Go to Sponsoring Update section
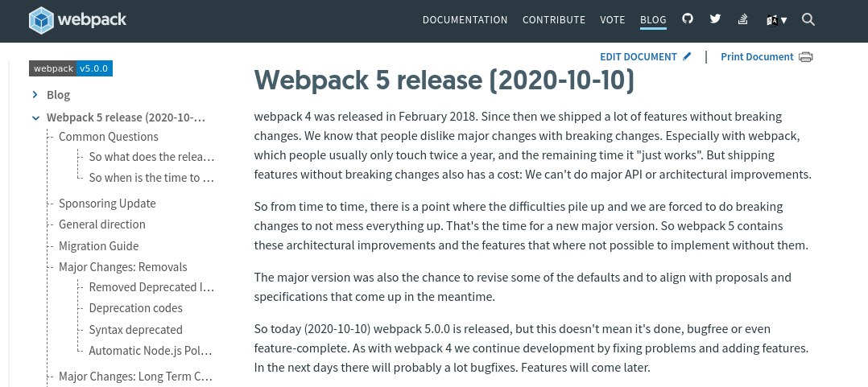Image resolution: width=868 pixels, height=387 pixels. click(107, 204)
